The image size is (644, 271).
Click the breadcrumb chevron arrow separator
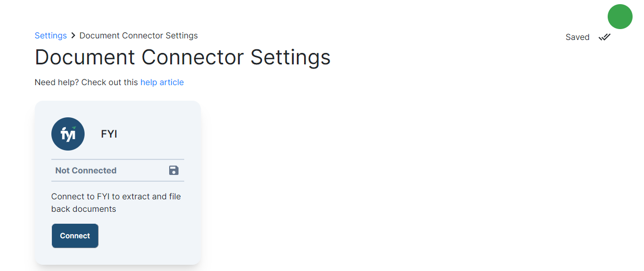pos(73,36)
